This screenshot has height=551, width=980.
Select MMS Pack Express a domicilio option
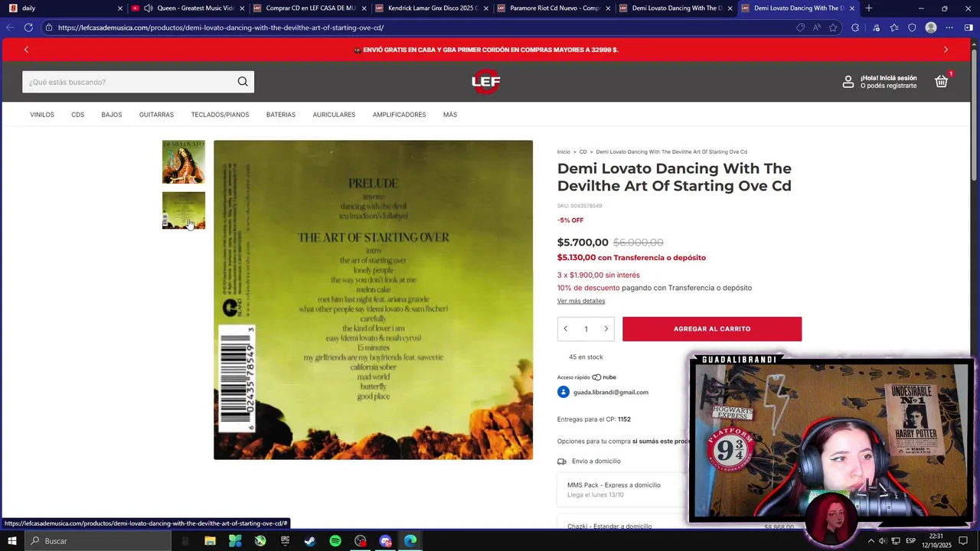coord(622,489)
